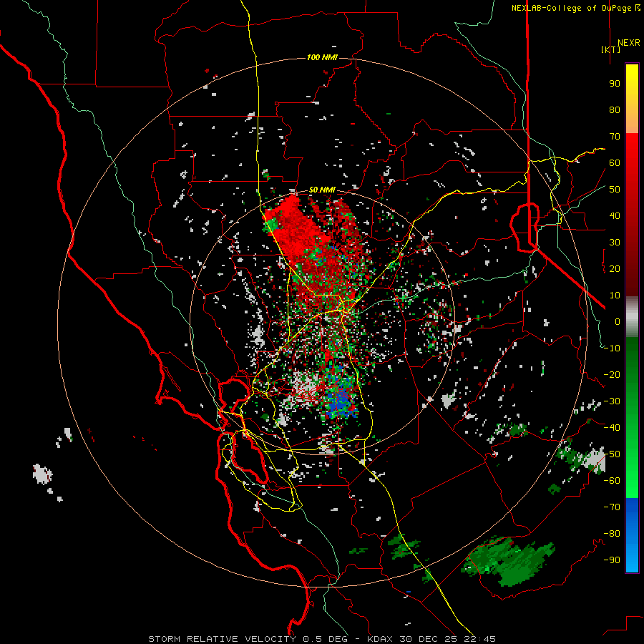Click the -90 value on the velocity scale
The image size is (644, 644).
[x=612, y=560]
